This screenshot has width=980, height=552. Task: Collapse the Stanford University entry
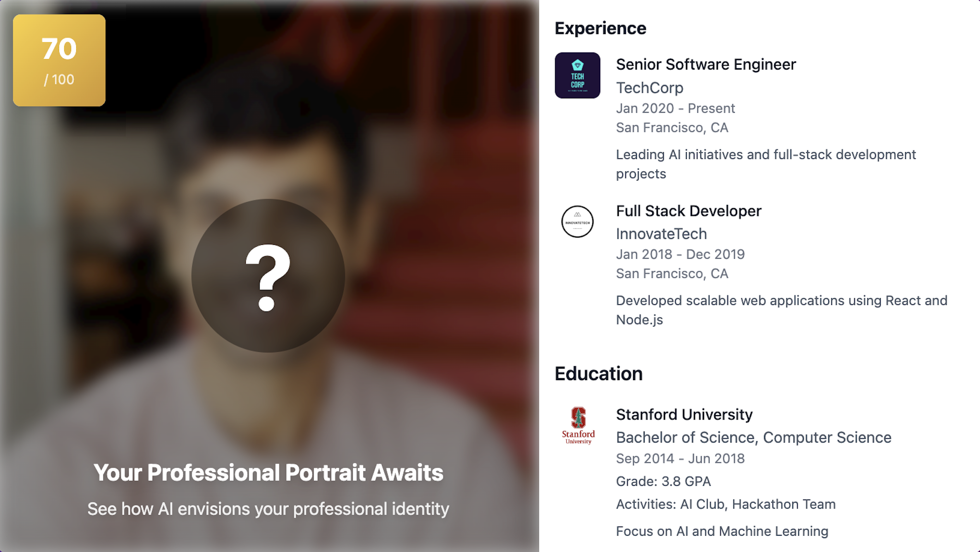tap(684, 414)
